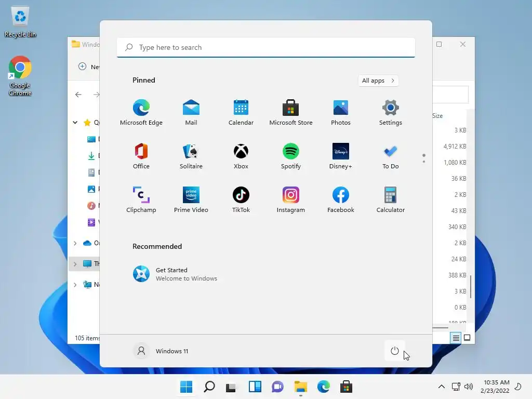Viewport: 532px width, 399px height.
Task: Select the 1,080 KB size cell
Action: pyautogui.click(x=455, y=163)
